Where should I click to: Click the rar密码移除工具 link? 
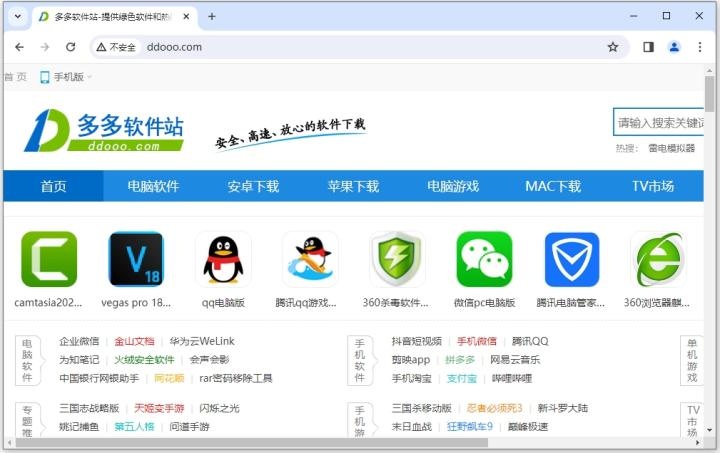pos(236,378)
